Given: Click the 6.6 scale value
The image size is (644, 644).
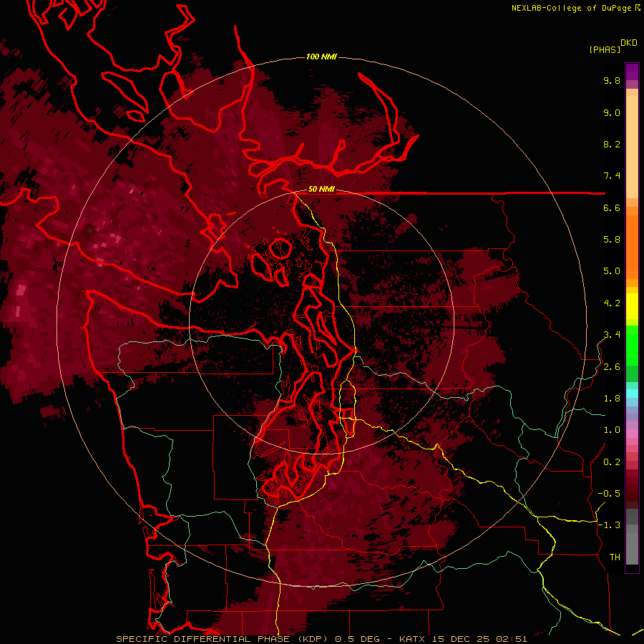Looking at the screenshot, I should 612,208.
